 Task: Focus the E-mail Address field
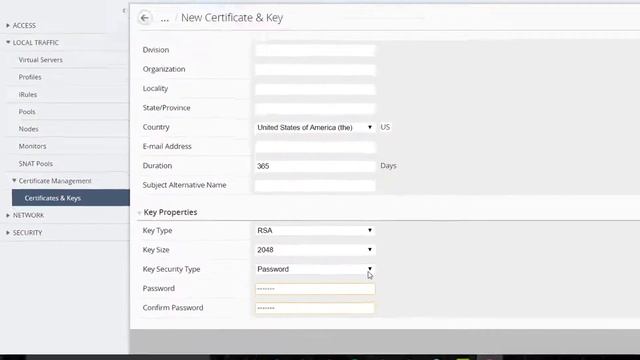[x=315, y=147]
